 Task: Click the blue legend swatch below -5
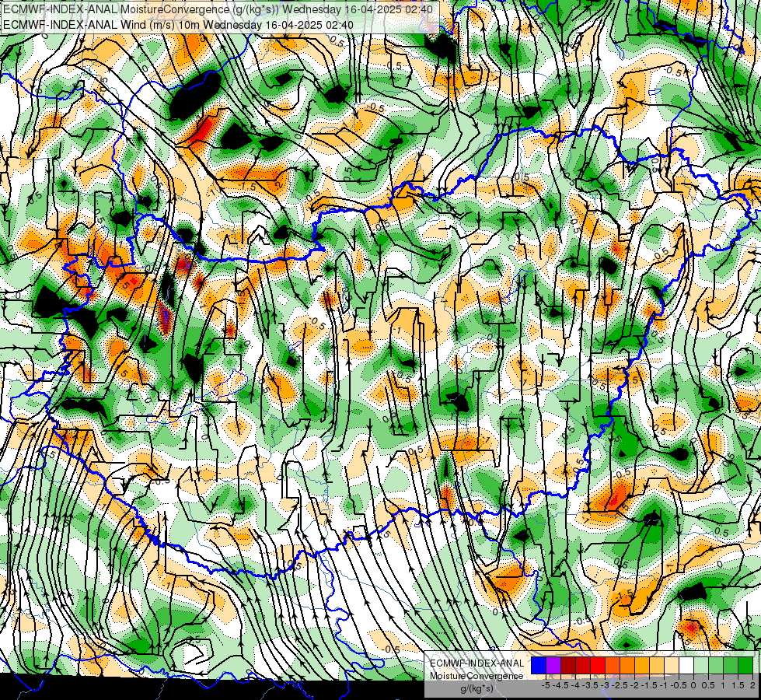[x=539, y=666]
